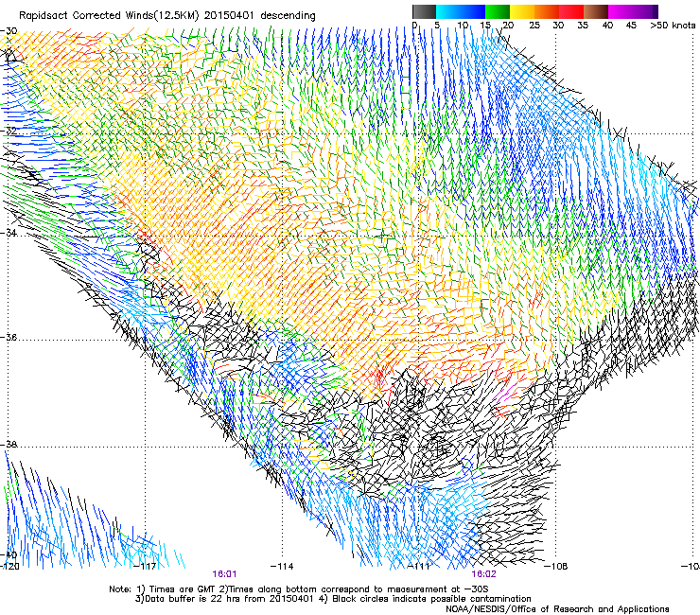This screenshot has width=700, height=615.
Task: Click the 'Data buffer is 22 hrs' note line
Action: coord(333,599)
